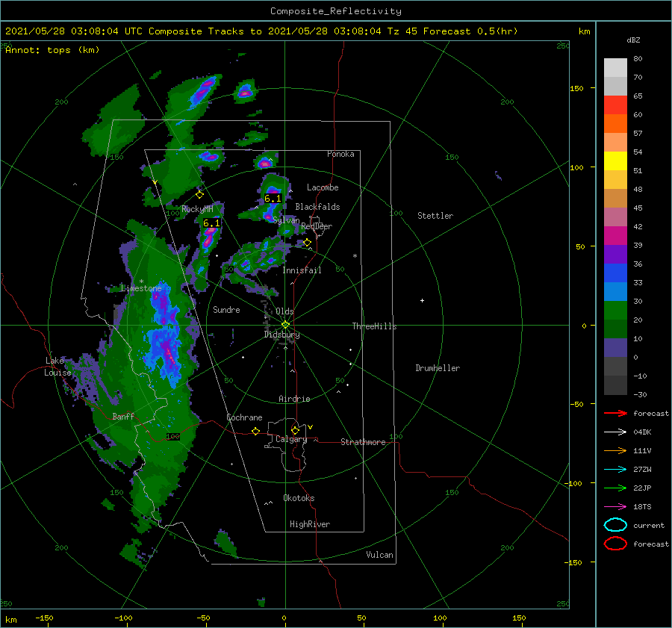Pick the light blue swatch above 30 dBZ
This screenshot has width=672, height=628.
[615, 291]
